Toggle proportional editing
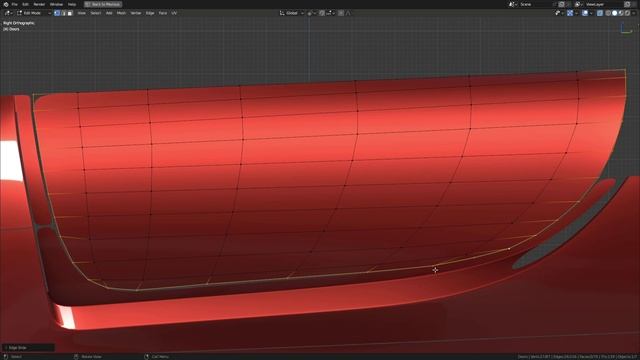 (341, 13)
